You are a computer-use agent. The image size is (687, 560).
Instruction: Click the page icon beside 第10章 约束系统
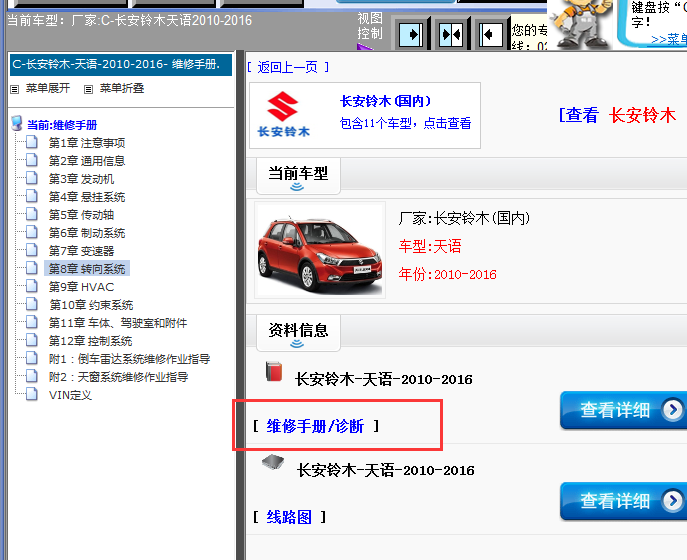pos(32,305)
